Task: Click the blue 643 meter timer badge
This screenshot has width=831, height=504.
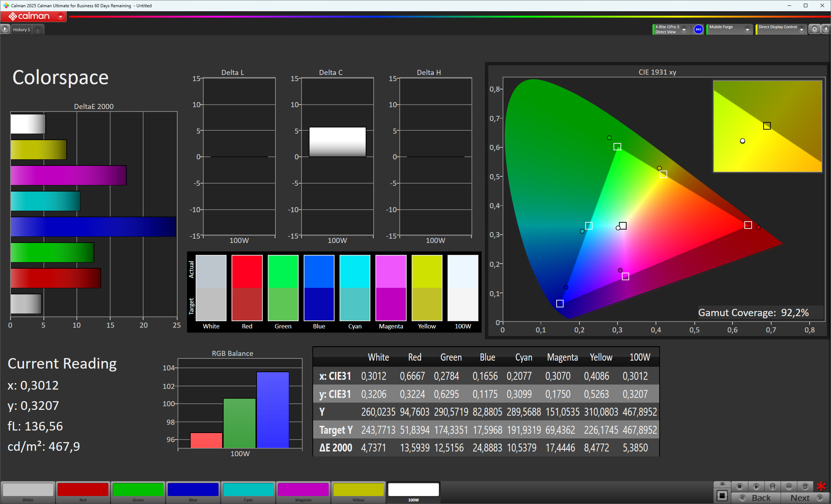Action: click(x=698, y=29)
